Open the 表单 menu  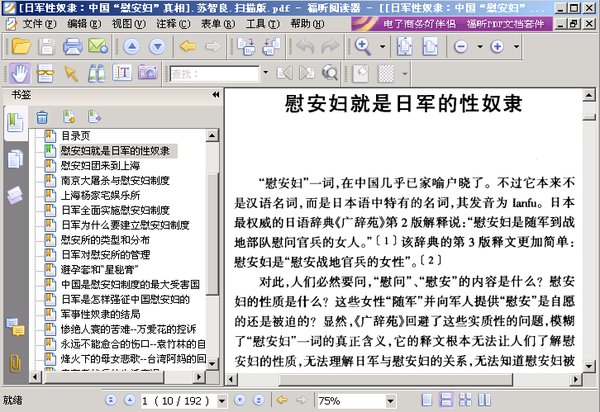(x=218, y=24)
